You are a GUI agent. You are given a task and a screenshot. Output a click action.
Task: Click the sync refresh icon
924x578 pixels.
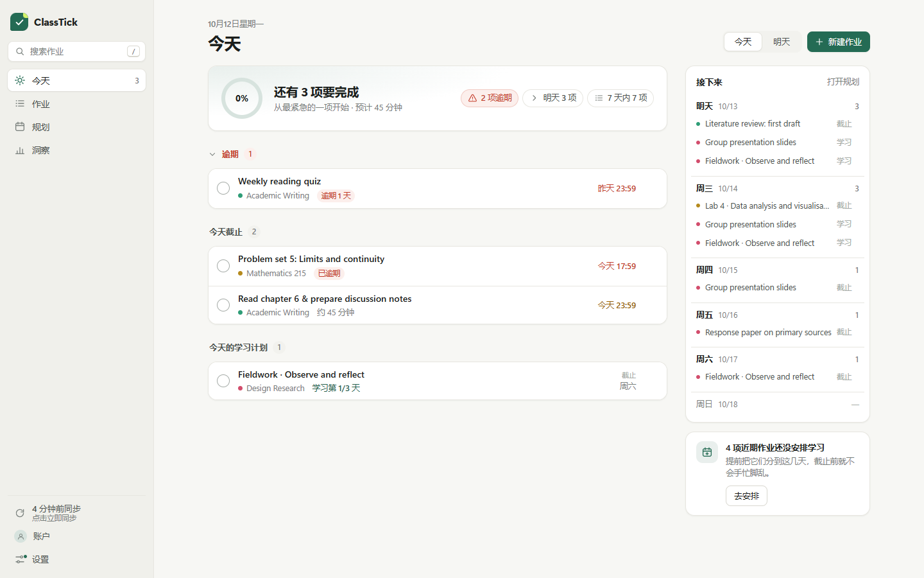[20, 513]
